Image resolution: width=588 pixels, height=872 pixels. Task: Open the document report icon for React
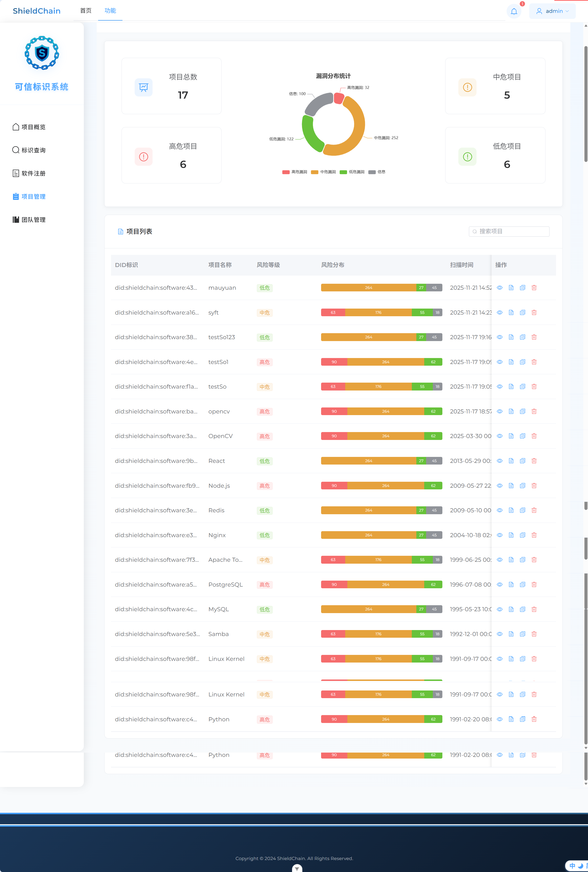(x=511, y=461)
